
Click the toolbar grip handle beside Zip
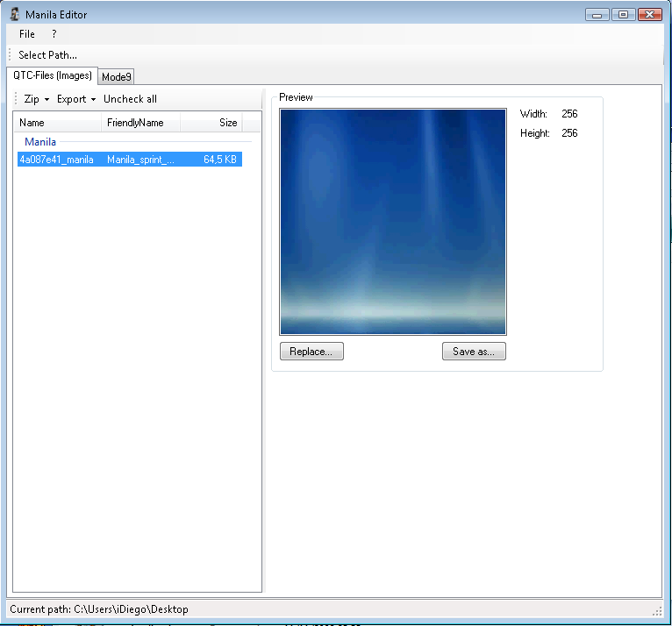(16, 99)
